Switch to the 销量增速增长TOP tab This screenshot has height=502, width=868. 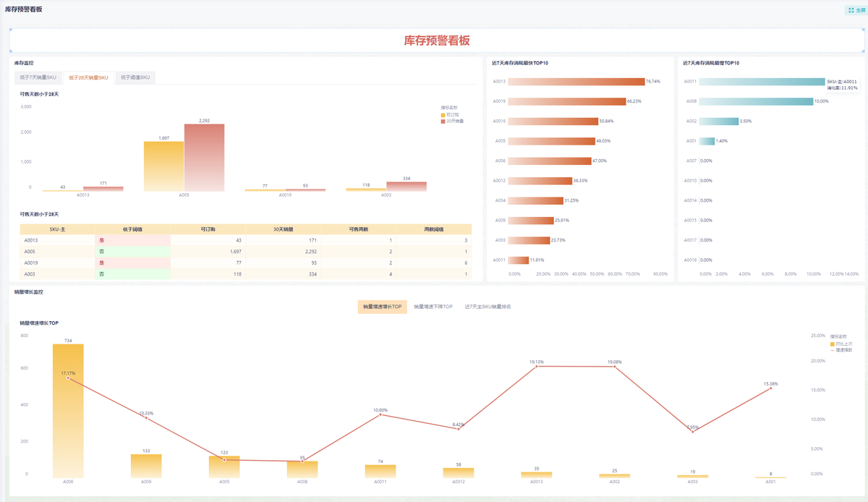[382, 307]
